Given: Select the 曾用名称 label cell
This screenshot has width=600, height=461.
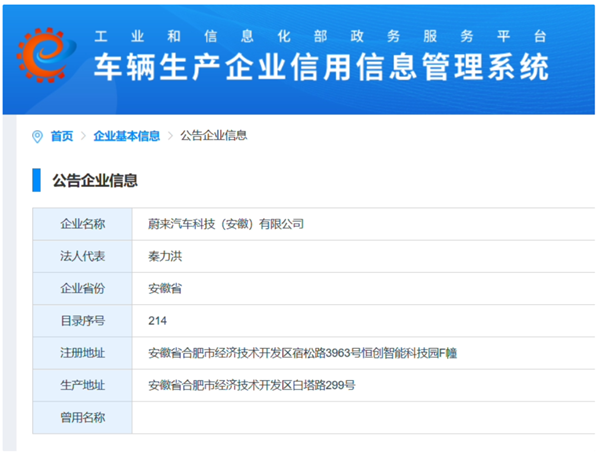Looking at the screenshot, I should pos(82,417).
